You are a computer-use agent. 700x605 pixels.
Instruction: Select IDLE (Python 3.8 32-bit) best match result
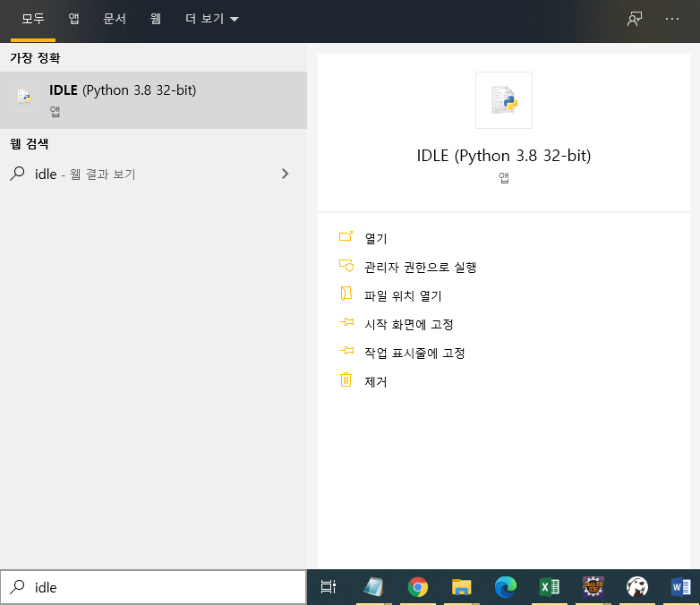click(x=154, y=100)
